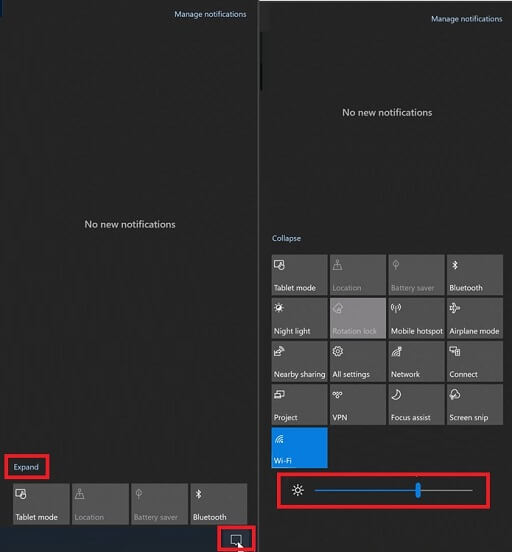Turn on Mobile hotspot tile

(416, 318)
